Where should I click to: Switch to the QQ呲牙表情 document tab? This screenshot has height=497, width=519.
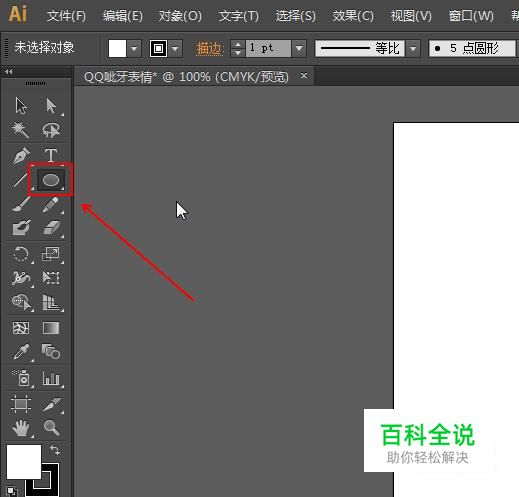pyautogui.click(x=186, y=77)
